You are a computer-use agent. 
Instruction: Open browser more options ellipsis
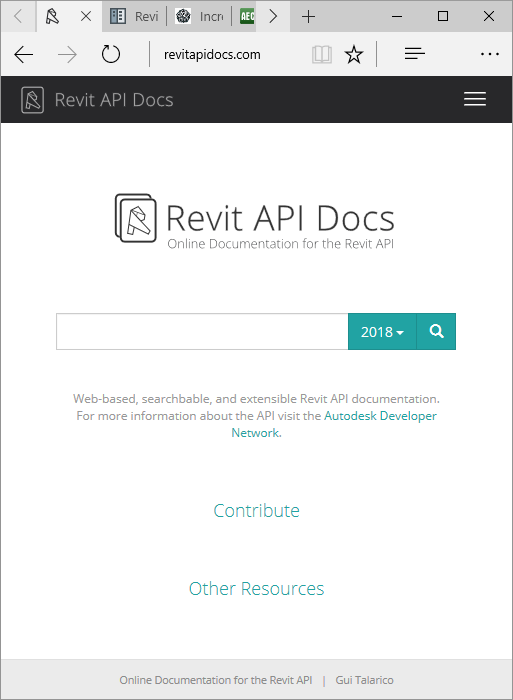tap(489, 54)
